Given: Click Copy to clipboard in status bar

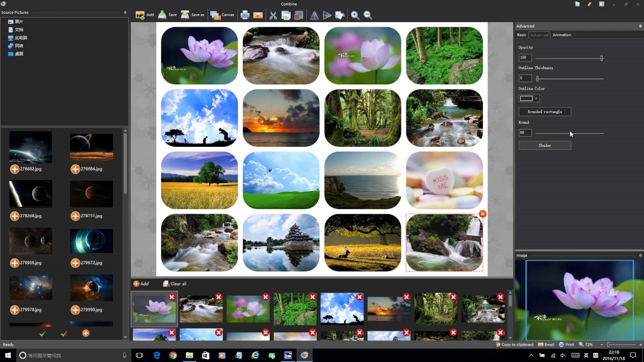Looking at the screenshot, I should coord(514,344).
